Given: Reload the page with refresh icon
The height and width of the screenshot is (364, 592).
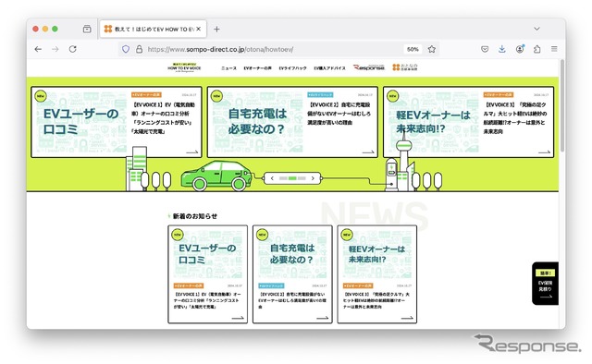Looking at the screenshot, I should pyautogui.click(x=72, y=49).
